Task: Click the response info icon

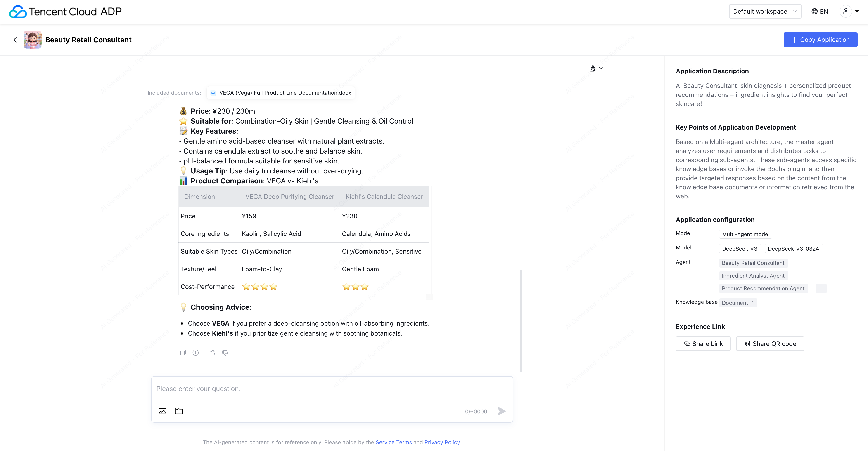Action: pyautogui.click(x=195, y=353)
